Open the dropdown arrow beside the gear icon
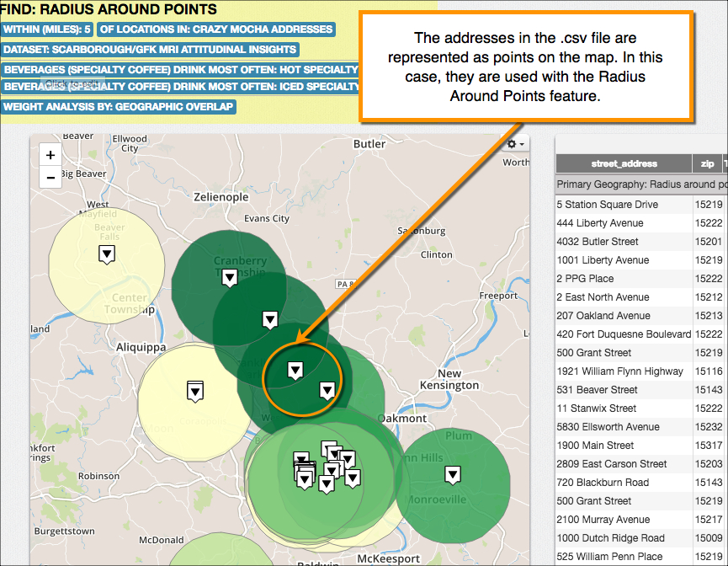The image size is (728, 566). [522, 144]
